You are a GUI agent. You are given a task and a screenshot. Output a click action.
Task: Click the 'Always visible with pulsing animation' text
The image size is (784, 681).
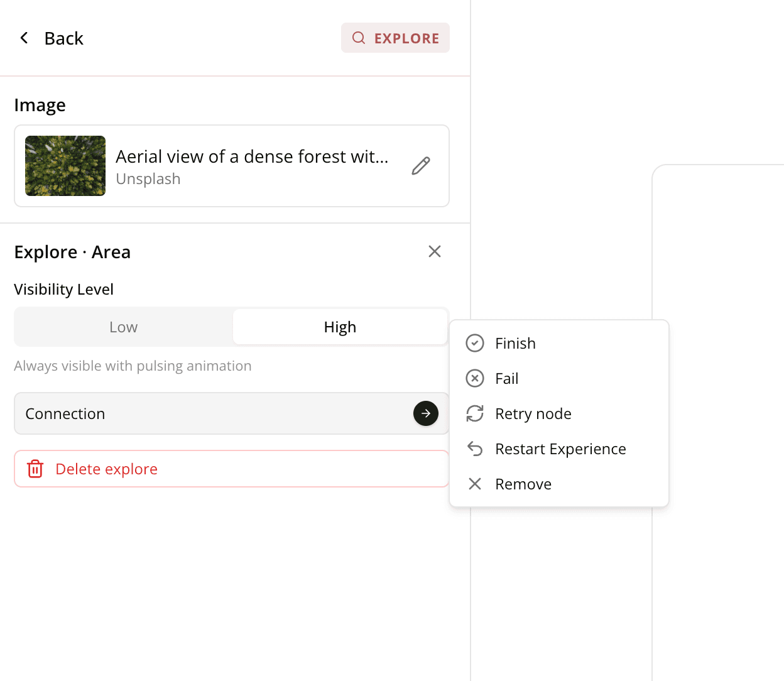pos(133,366)
